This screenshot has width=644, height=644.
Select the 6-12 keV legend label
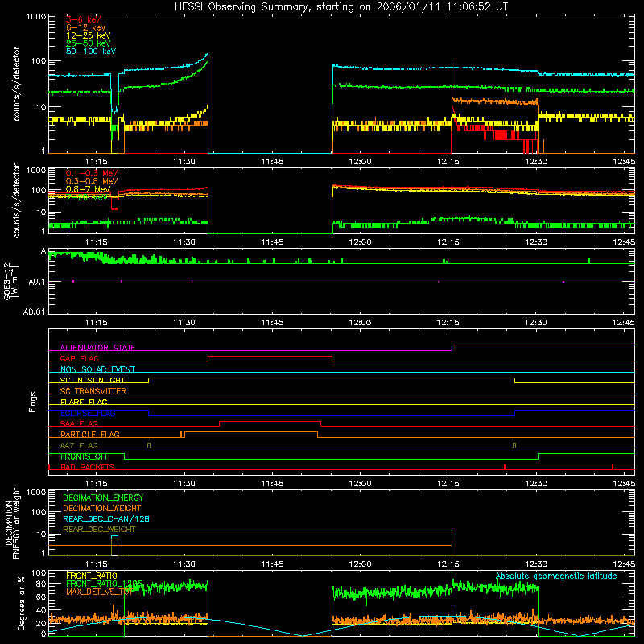tap(86, 27)
